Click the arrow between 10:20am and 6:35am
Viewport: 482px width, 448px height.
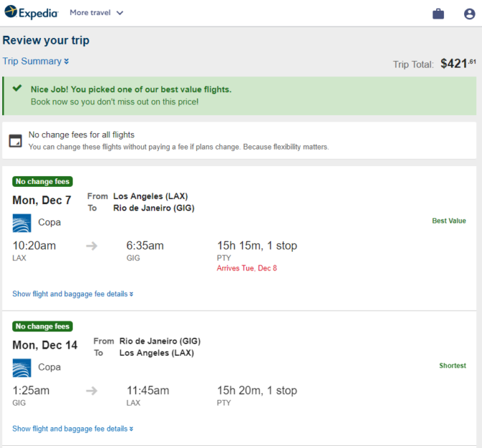click(x=91, y=246)
